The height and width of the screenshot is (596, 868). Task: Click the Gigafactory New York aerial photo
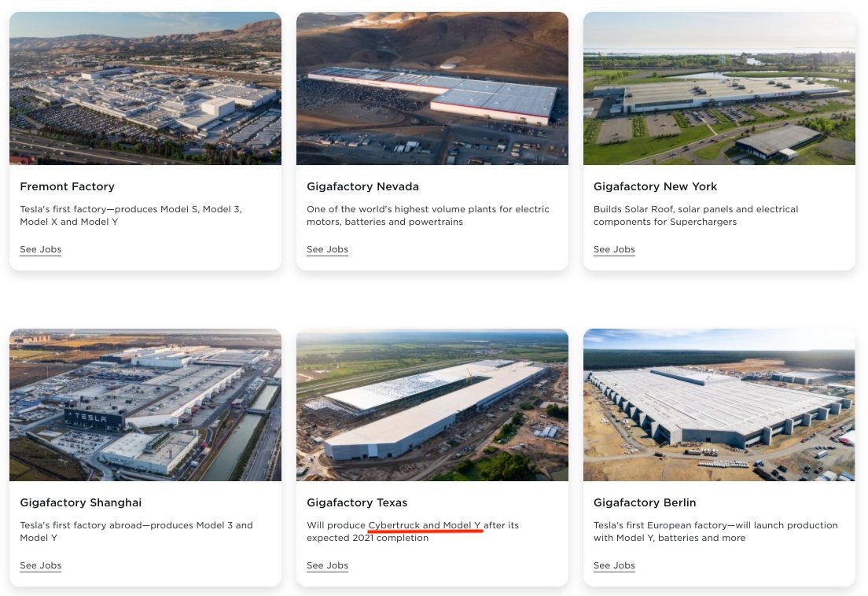tap(719, 88)
